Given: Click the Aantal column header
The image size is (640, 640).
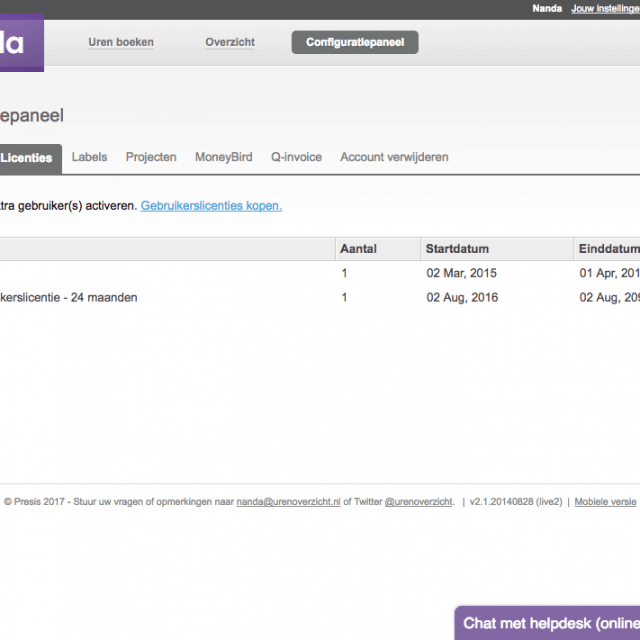Looking at the screenshot, I should [378, 249].
